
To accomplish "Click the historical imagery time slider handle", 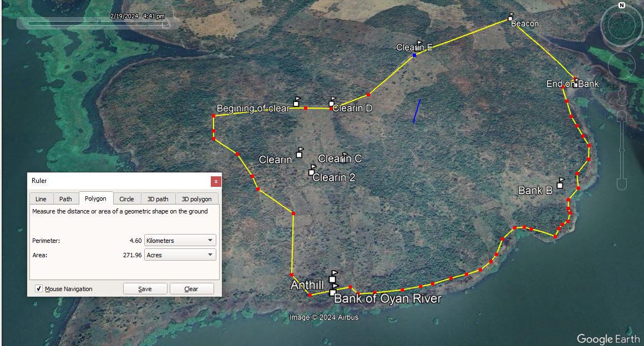I will click(165, 24).
